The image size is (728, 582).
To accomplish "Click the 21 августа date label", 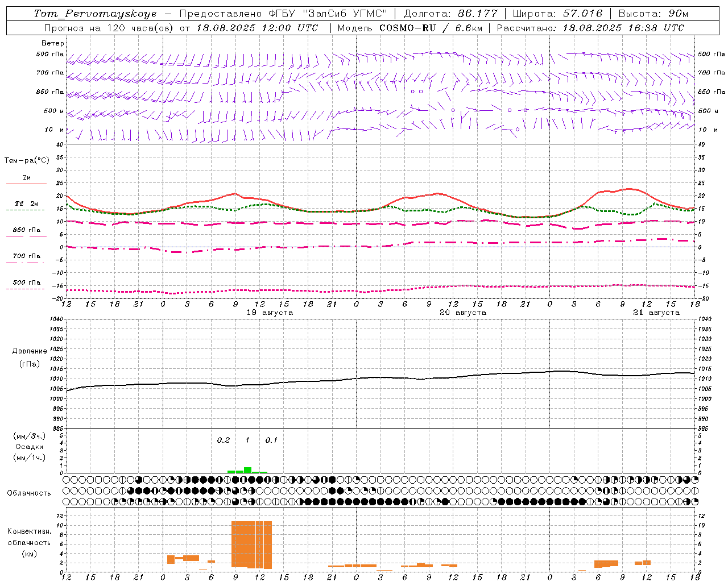I will pos(656,313).
